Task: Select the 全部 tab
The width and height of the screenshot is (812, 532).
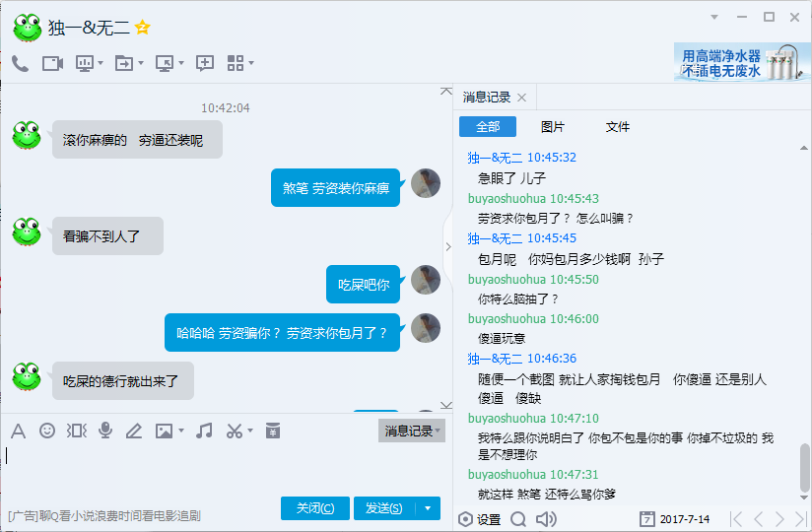Action: (488, 127)
